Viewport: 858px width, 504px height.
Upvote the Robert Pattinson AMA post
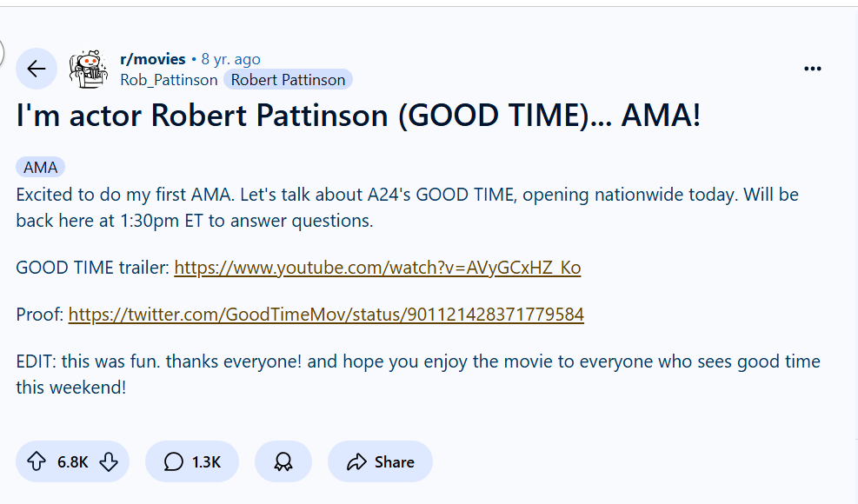pos(37,461)
